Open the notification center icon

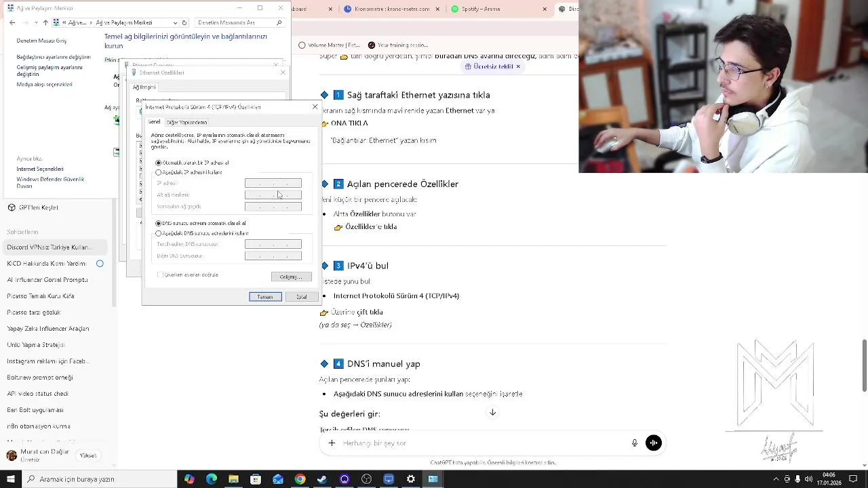pos(854,479)
